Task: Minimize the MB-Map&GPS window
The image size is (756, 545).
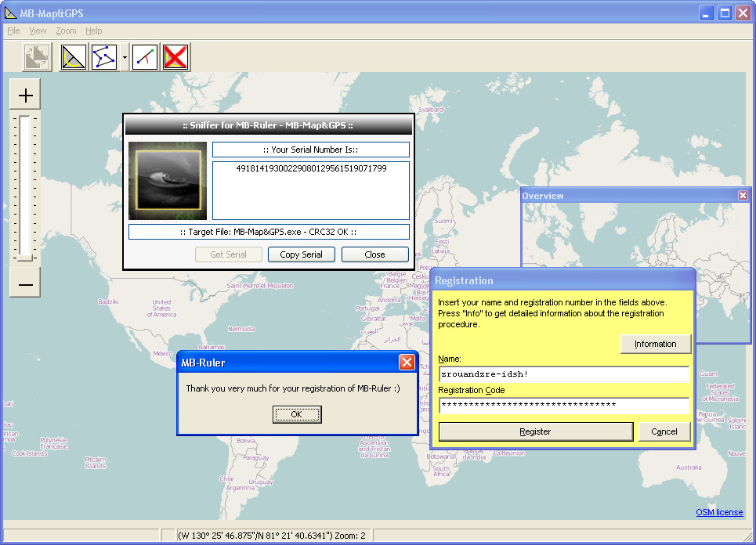Action: (x=707, y=13)
